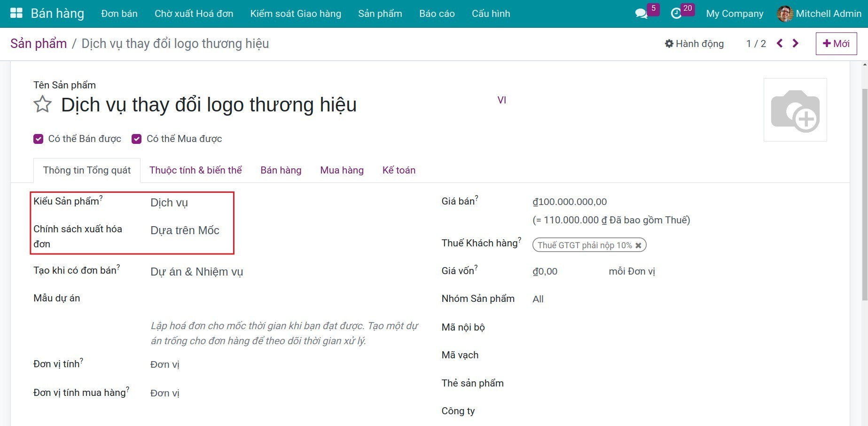Image resolution: width=868 pixels, height=426 pixels.
Task: Change Tạo khi có đơn bán option
Action: [196, 271]
